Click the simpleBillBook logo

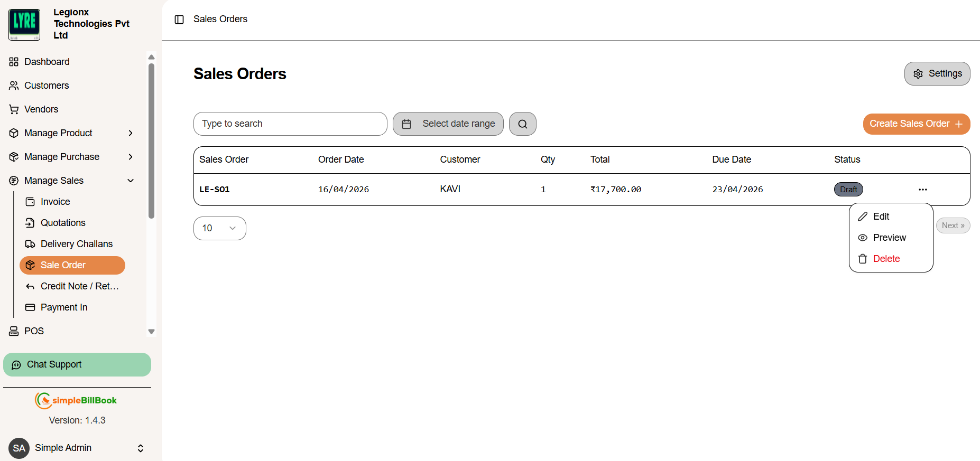pos(76,400)
